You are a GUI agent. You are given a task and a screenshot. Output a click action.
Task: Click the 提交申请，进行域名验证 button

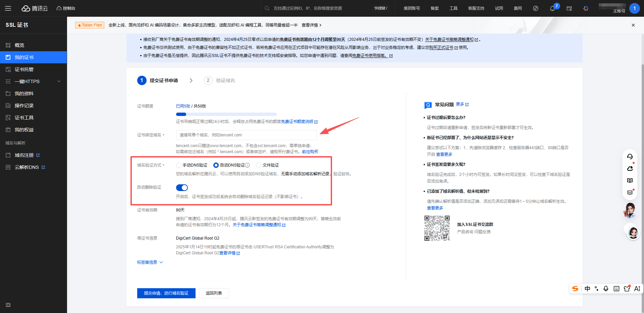point(166,293)
